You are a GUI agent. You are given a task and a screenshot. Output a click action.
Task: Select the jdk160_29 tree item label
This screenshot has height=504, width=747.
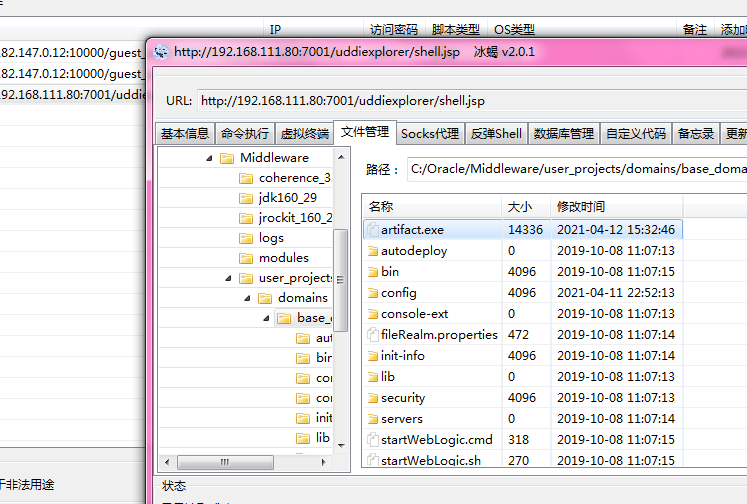[288, 198]
